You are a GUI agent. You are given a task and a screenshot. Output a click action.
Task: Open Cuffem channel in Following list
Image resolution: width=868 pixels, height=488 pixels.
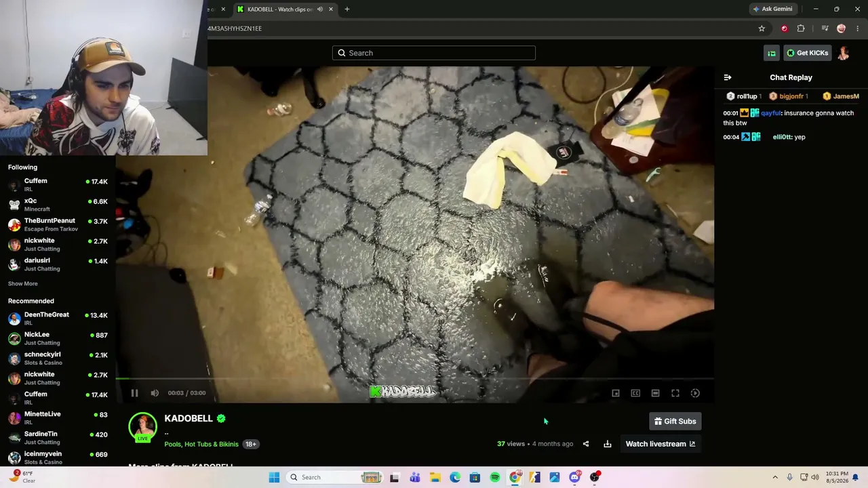click(x=58, y=184)
